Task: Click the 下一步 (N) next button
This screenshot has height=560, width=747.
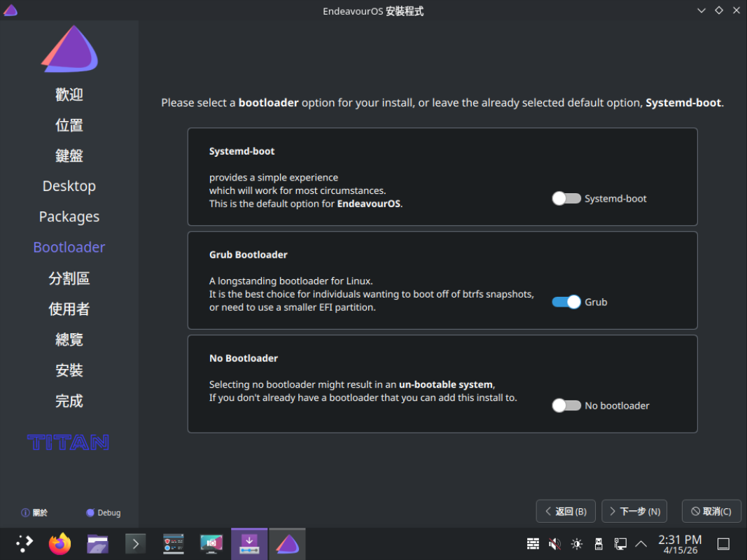Action: click(x=634, y=512)
